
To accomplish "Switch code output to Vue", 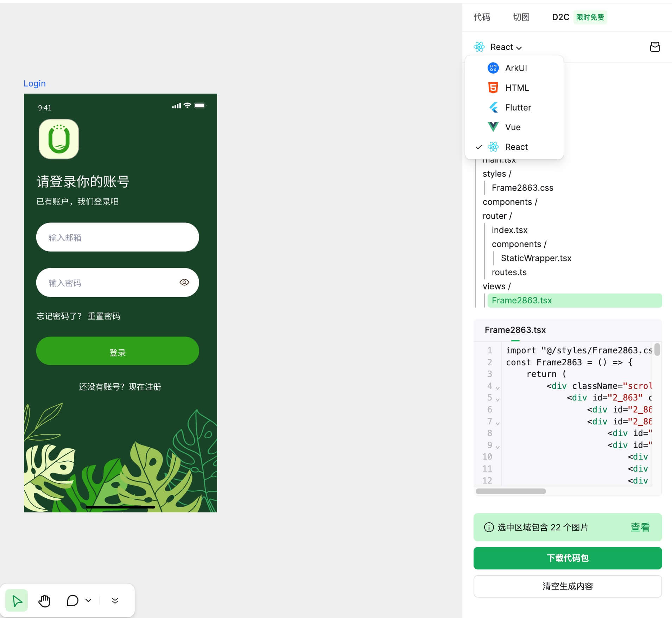I will coord(513,127).
